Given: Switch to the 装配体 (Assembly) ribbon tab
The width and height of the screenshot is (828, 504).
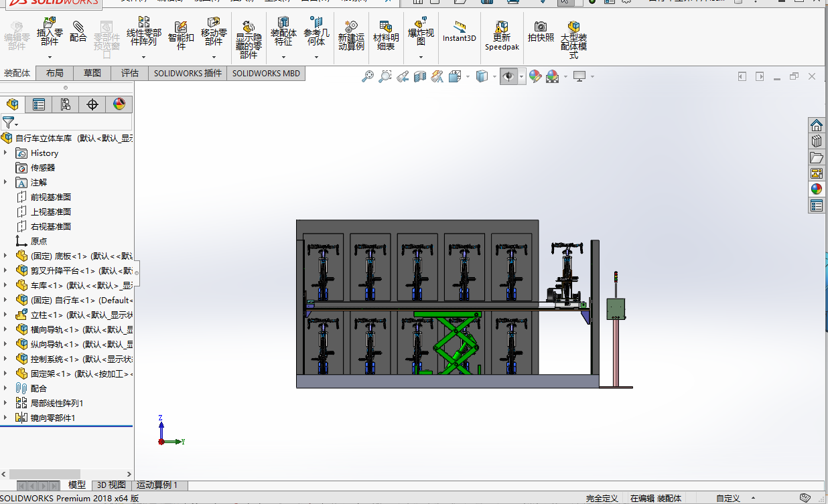Looking at the screenshot, I should 17,73.
